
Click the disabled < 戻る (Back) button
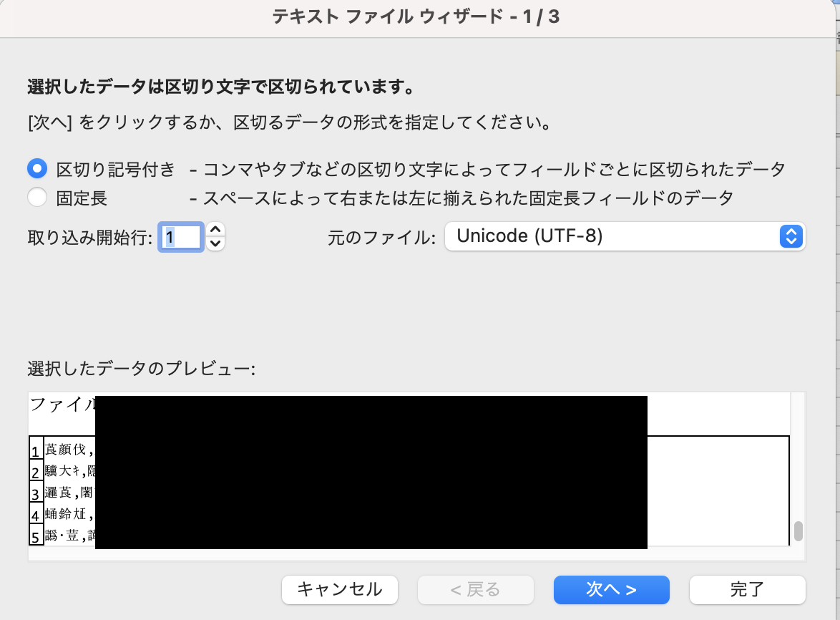pyautogui.click(x=475, y=589)
